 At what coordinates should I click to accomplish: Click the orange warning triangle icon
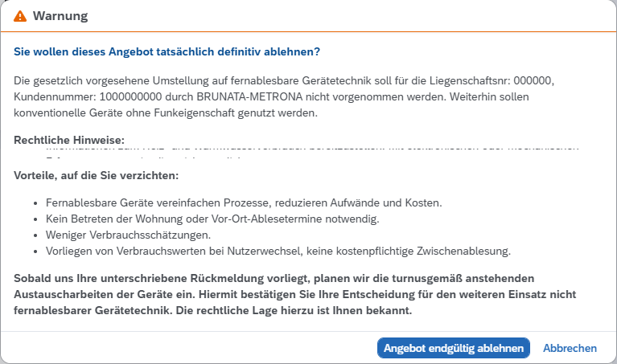click(x=20, y=16)
